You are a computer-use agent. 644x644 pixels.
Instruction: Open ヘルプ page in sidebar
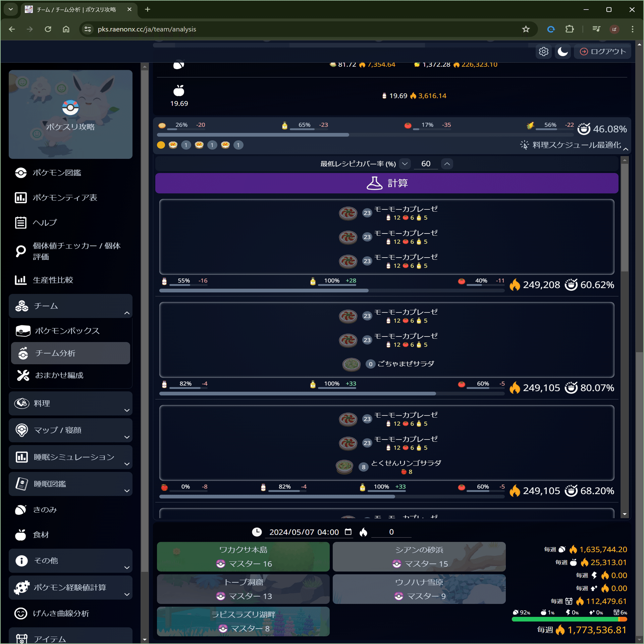pyautogui.click(x=70, y=222)
